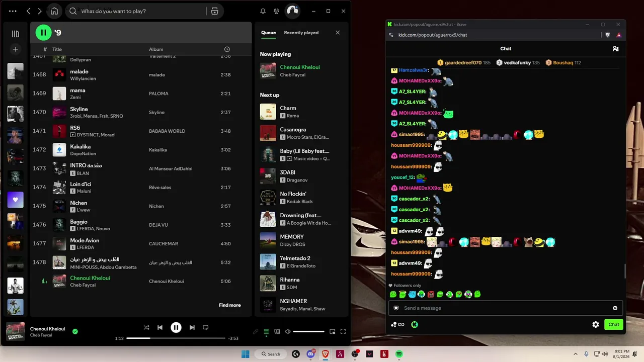Skip to the next track
This screenshot has height=362, width=644.
[192, 327]
